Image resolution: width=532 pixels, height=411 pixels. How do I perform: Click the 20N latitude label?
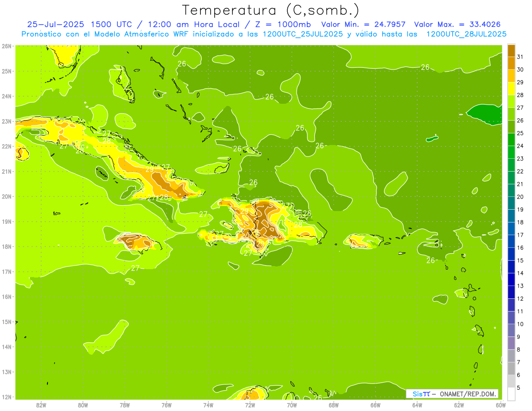tap(7, 196)
